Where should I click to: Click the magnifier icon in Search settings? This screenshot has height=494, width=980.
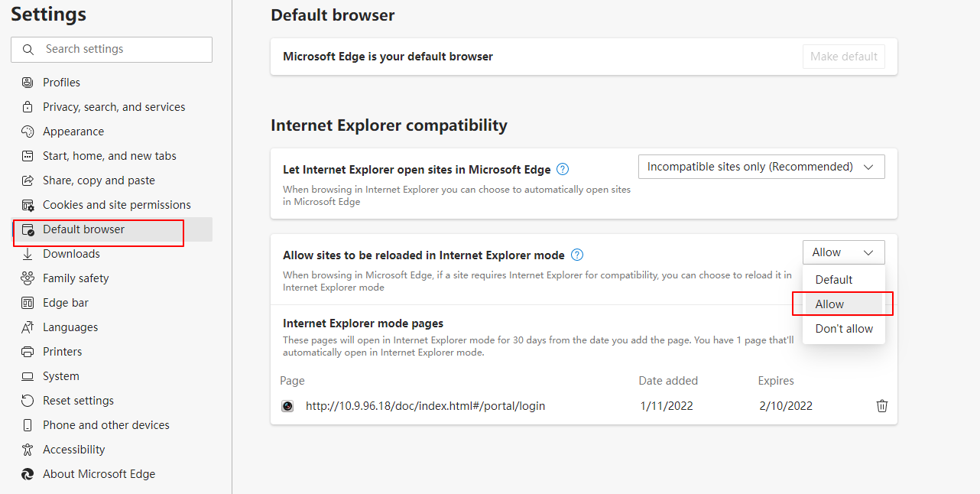[x=28, y=50]
